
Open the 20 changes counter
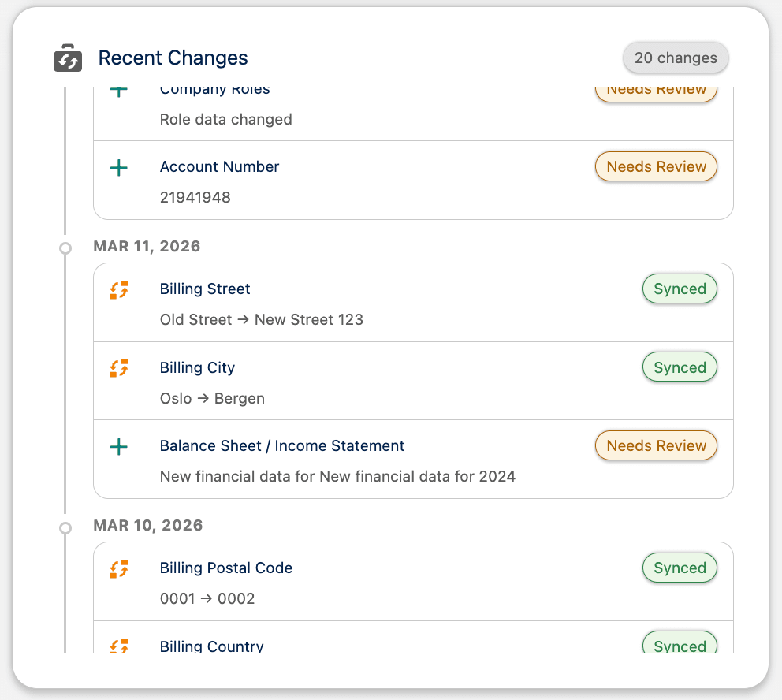click(675, 58)
